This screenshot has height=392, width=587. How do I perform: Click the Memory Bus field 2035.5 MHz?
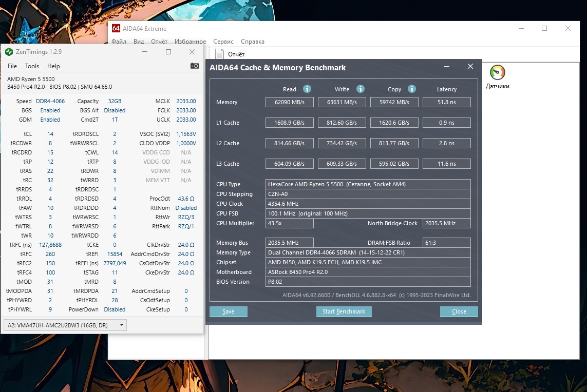(x=289, y=243)
